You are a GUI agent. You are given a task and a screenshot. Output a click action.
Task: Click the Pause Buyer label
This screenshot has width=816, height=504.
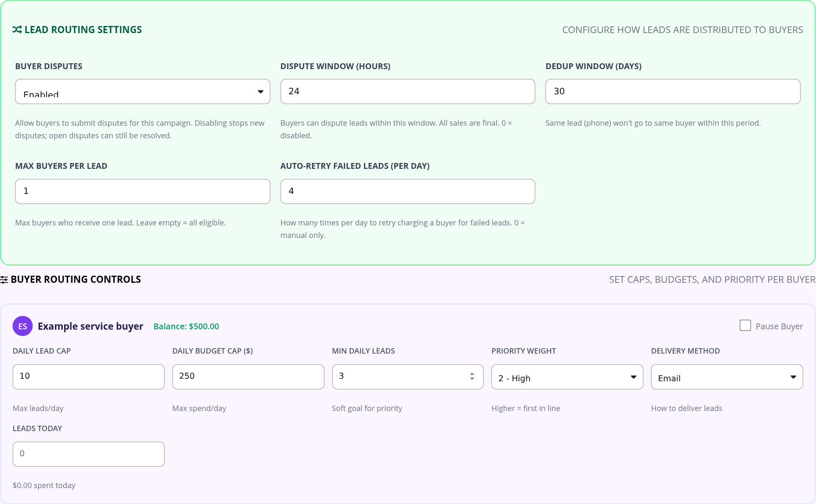click(779, 326)
